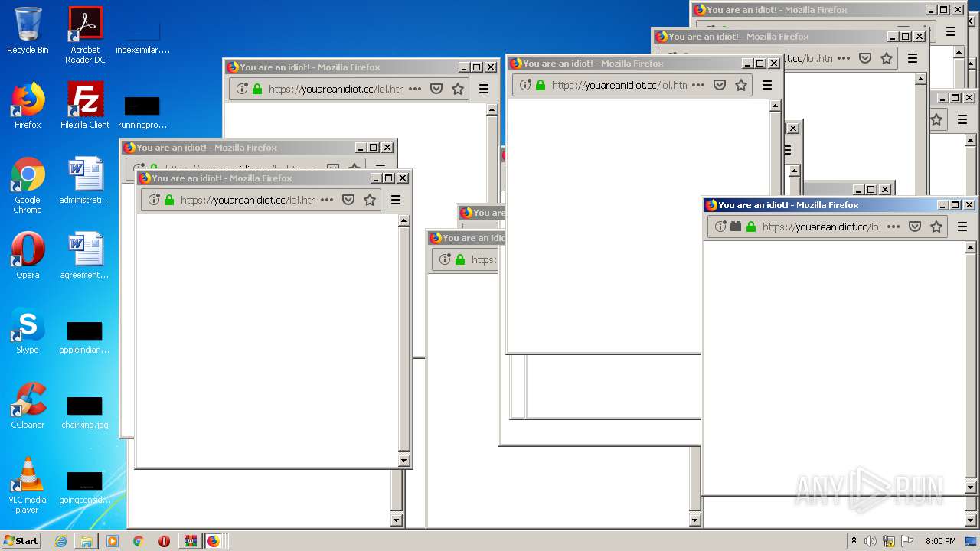
Task: Click the Pocket icon in the upper-left Firefox window
Action: tap(436, 89)
